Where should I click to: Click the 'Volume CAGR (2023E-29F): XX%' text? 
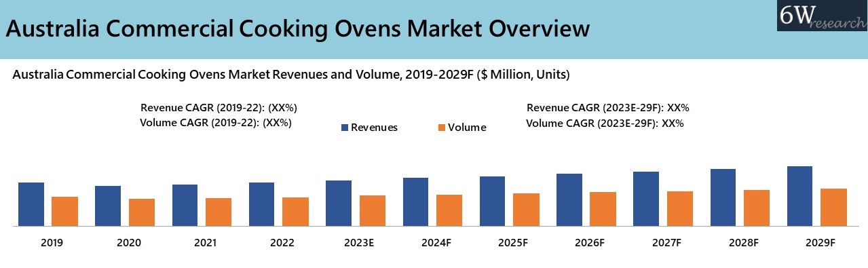[x=605, y=123]
